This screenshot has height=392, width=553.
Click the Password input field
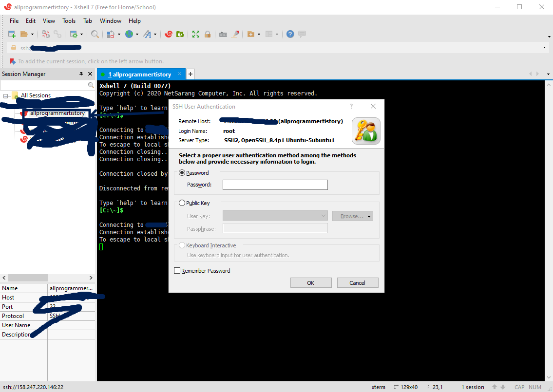[275, 185]
